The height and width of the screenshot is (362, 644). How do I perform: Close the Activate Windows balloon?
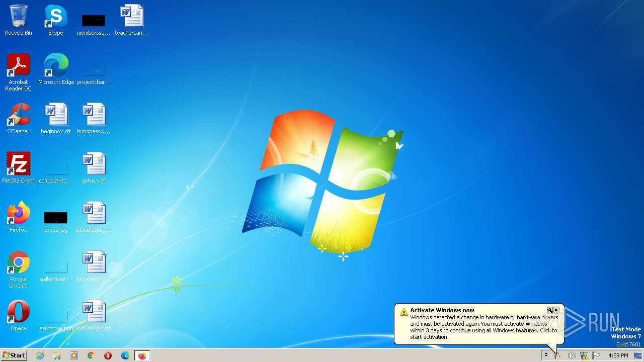tap(556, 310)
